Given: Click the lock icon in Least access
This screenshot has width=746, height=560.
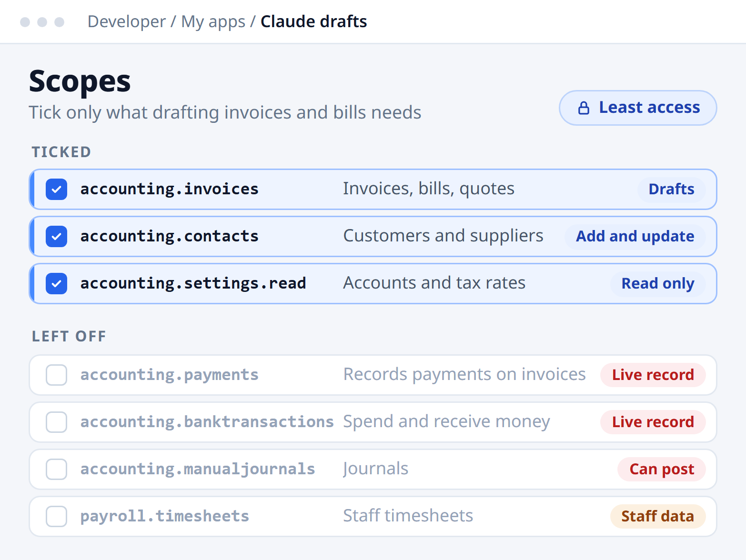Looking at the screenshot, I should (584, 108).
